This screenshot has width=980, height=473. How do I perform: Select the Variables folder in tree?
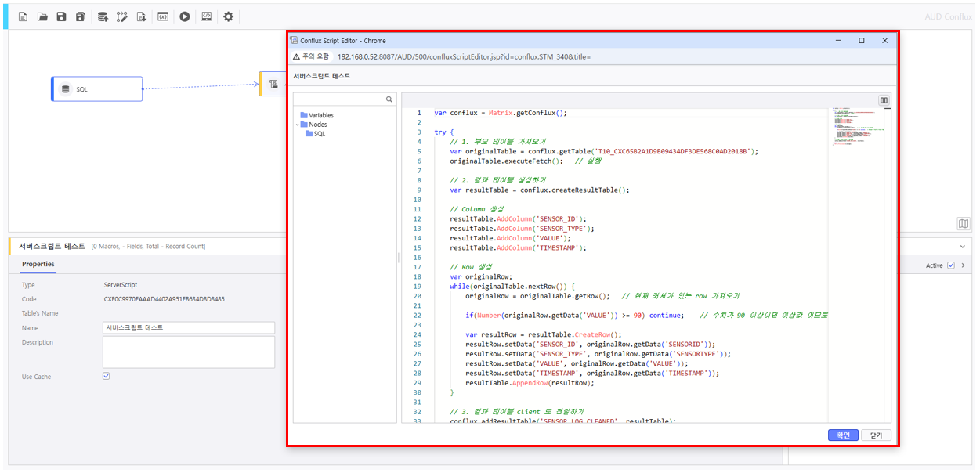pos(320,115)
